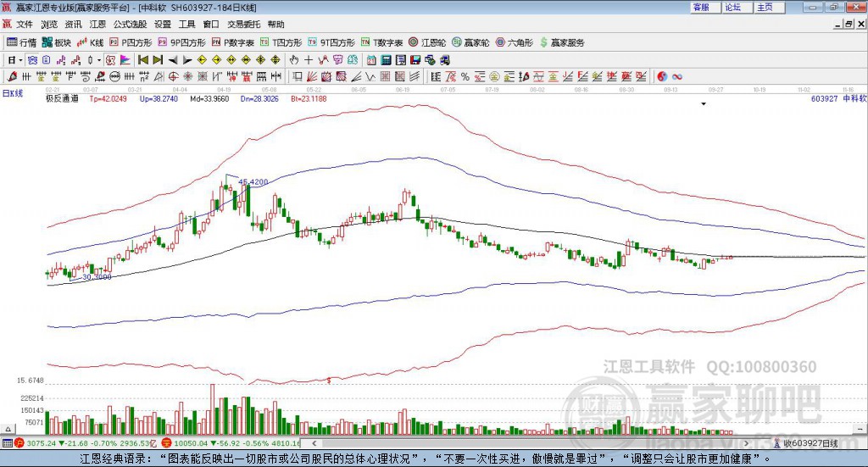Toggle the flag marker toolbar button

click(125, 60)
